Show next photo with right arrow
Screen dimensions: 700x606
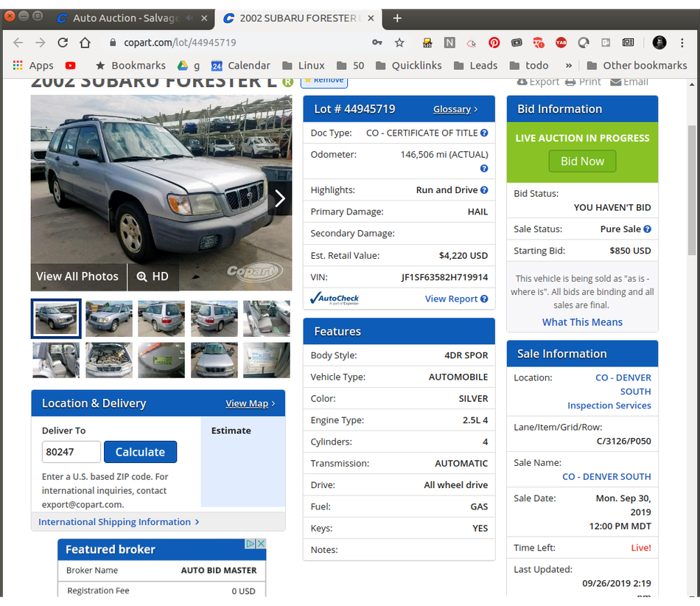(x=280, y=198)
